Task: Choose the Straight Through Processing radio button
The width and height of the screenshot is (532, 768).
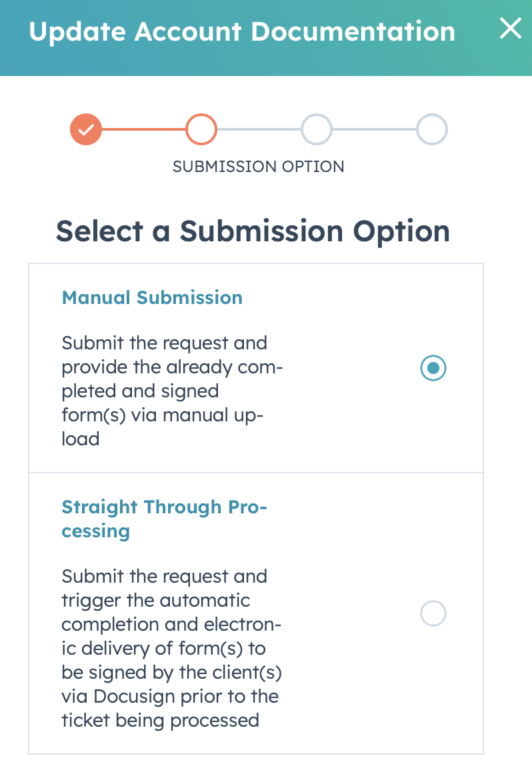Action: pos(433,613)
